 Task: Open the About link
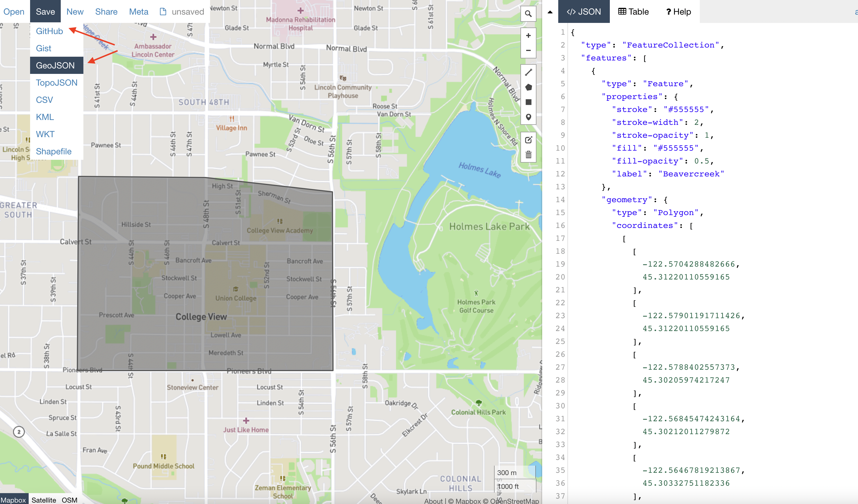tap(433, 501)
